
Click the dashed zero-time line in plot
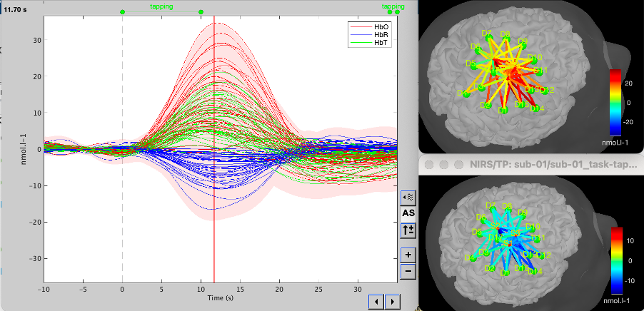(x=122, y=148)
